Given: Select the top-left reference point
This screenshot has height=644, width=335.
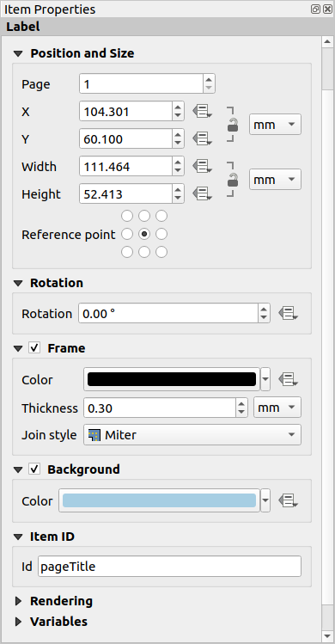Looking at the screenshot, I should [x=127, y=216].
